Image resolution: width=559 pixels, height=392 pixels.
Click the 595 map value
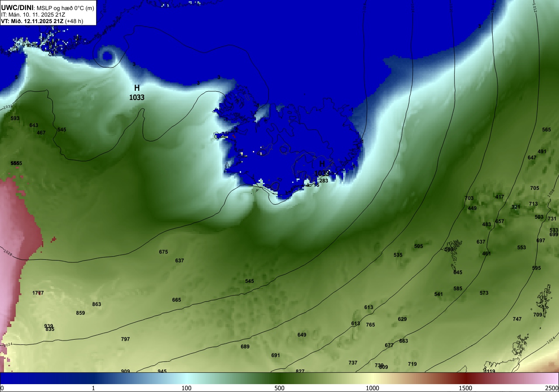coord(536,268)
